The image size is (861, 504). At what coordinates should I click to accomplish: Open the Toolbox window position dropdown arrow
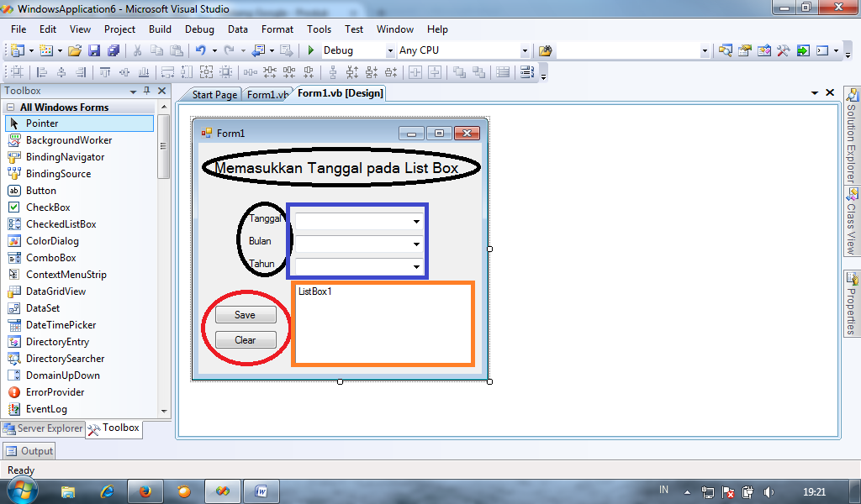133,91
